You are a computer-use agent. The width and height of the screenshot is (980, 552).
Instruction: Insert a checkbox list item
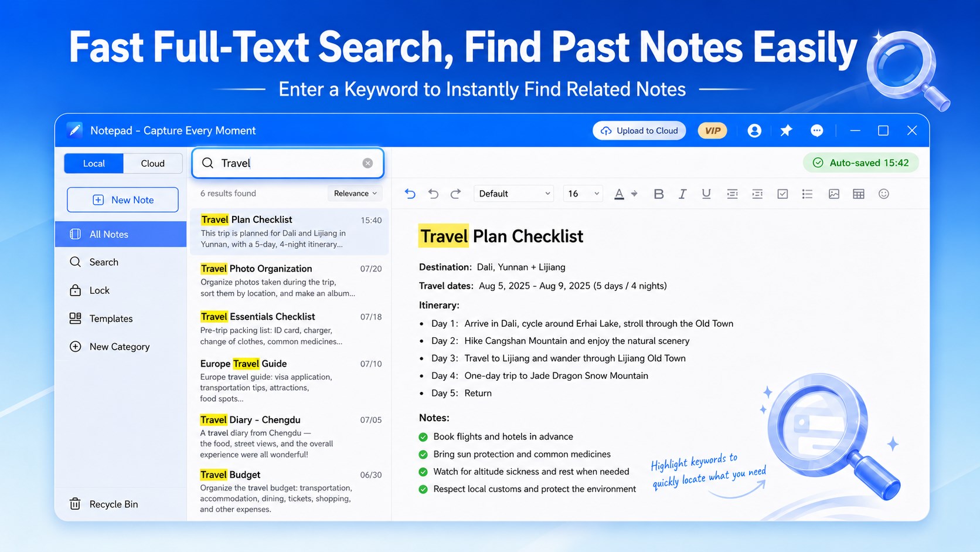point(782,194)
